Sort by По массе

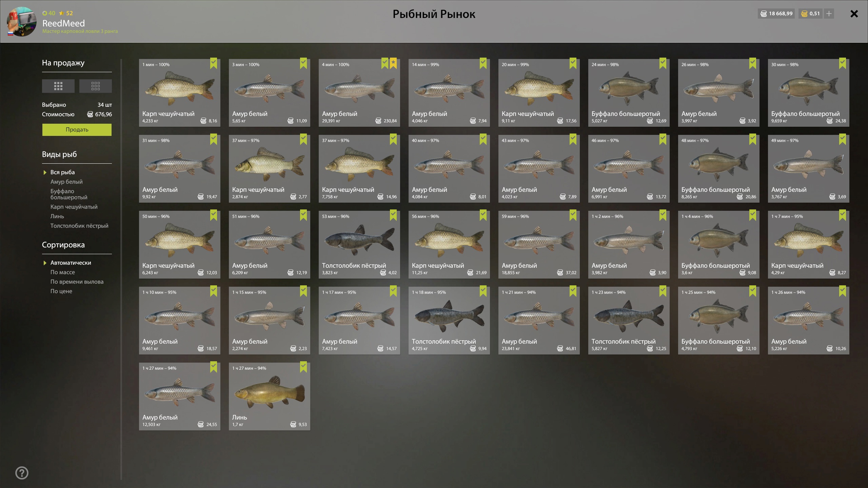point(63,272)
